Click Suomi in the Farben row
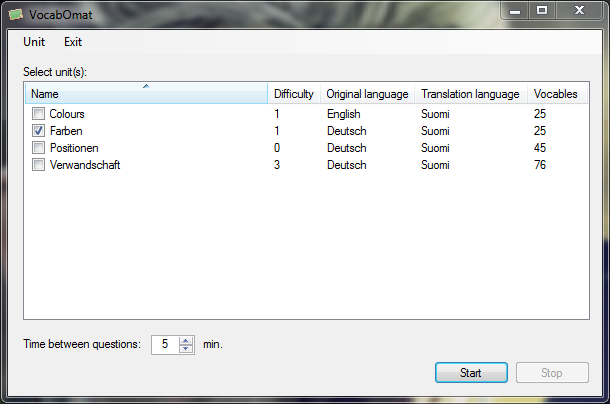The width and height of the screenshot is (610, 404). pyautogui.click(x=435, y=131)
